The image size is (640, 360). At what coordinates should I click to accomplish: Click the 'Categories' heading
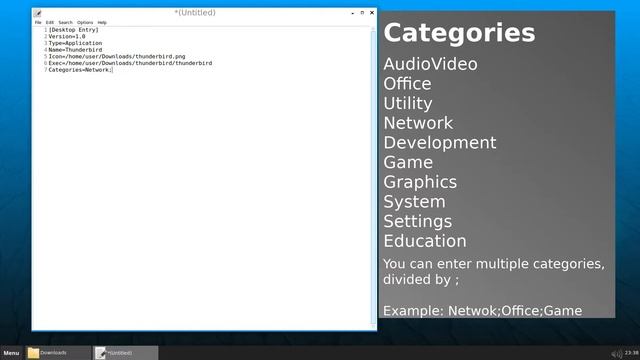tap(459, 33)
